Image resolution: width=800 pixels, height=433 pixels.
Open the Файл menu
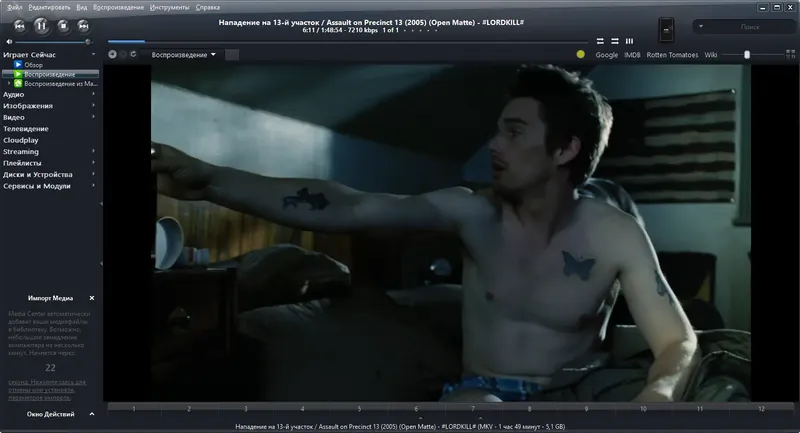click(x=14, y=7)
